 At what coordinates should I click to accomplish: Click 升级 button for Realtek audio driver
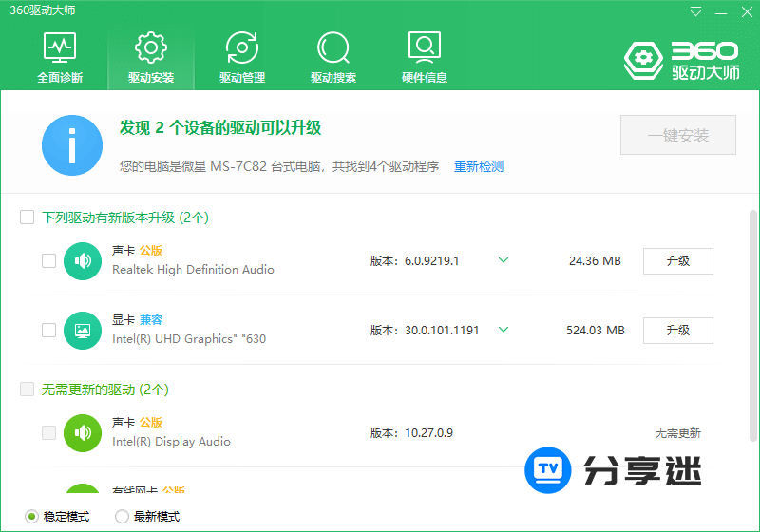[677, 260]
